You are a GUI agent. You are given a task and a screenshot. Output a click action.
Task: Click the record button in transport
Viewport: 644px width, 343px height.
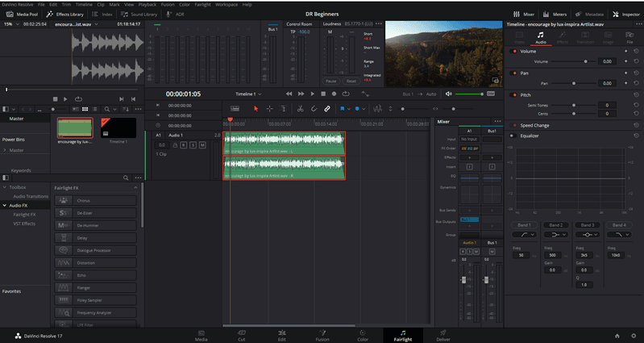point(334,94)
